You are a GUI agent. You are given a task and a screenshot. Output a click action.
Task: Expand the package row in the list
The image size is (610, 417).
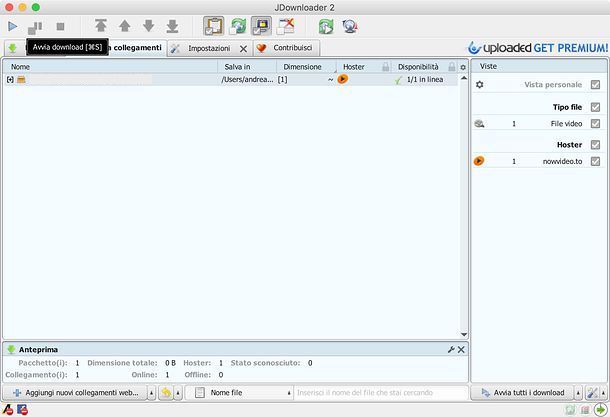pos(10,79)
